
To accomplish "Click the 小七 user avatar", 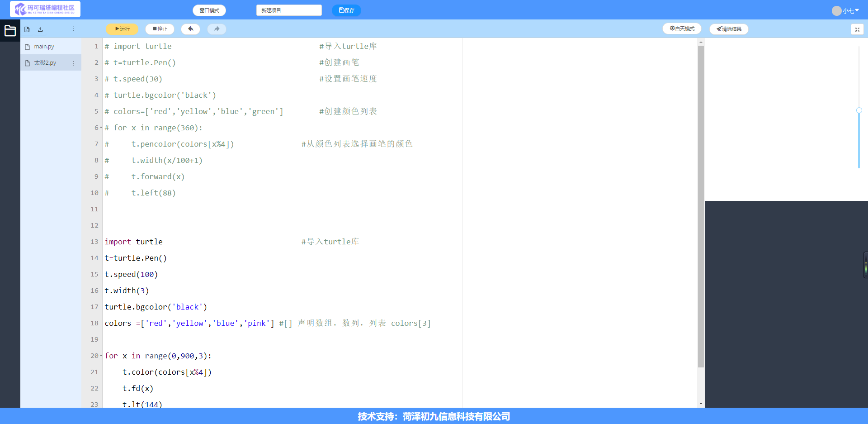I will pos(836,11).
